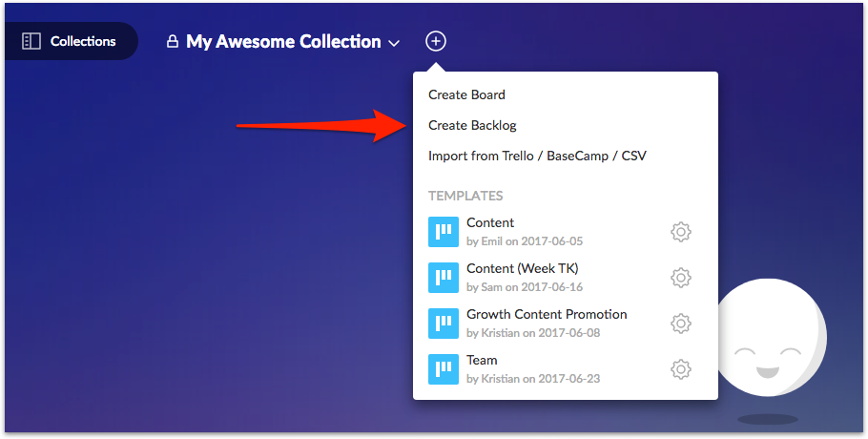This screenshot has height=439, width=868.
Task: Open settings gear for Content (Week TK)
Action: click(x=681, y=278)
